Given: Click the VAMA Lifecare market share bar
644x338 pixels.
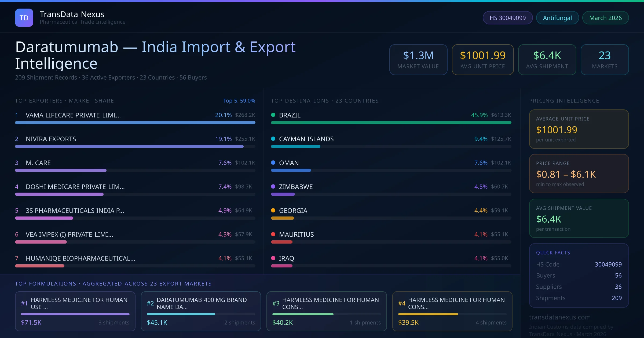Looking at the screenshot, I should click(x=135, y=123).
